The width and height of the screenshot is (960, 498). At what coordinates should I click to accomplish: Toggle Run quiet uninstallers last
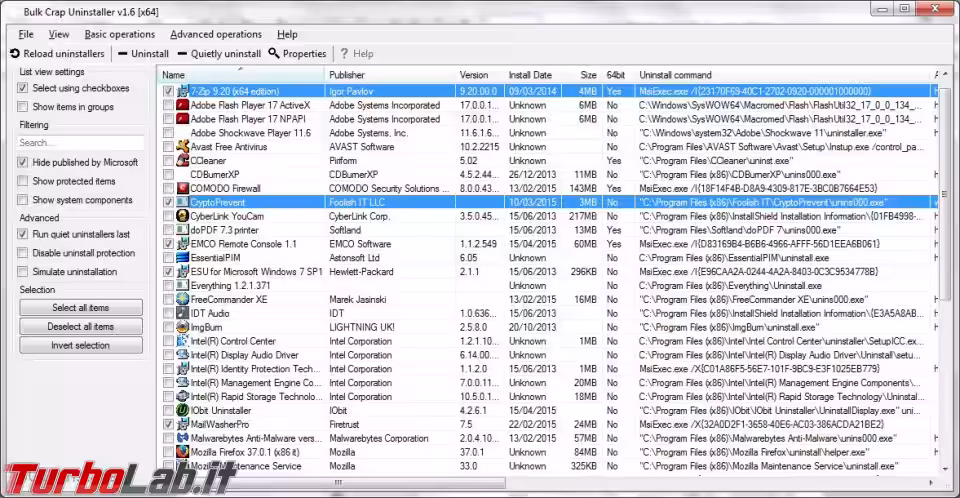point(23,234)
